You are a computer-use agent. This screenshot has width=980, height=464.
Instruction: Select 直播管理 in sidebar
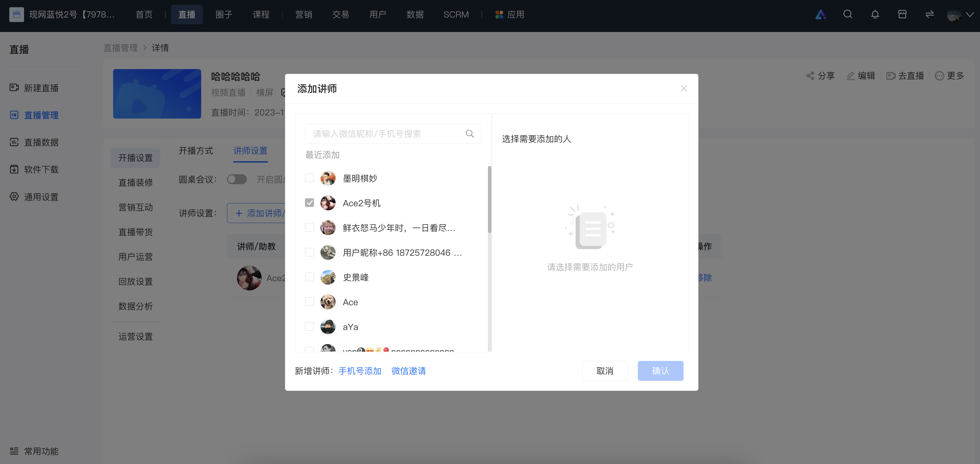click(34, 115)
